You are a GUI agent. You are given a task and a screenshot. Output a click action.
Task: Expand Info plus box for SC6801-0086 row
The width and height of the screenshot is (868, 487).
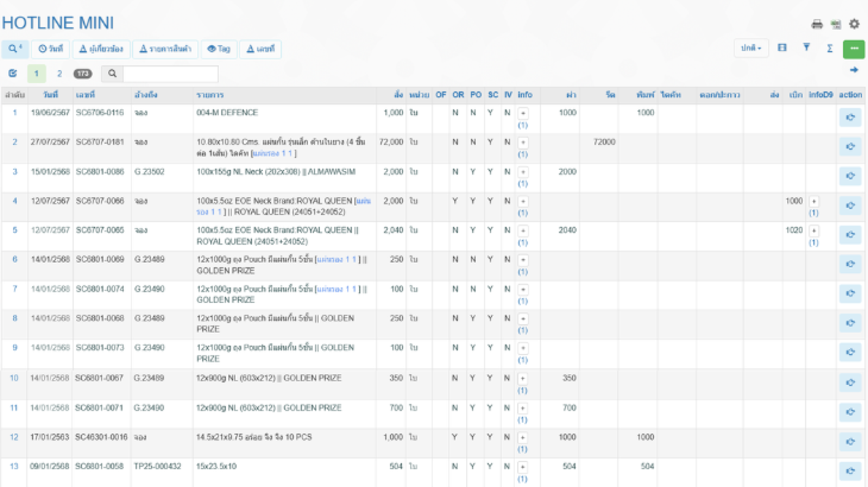point(523,172)
